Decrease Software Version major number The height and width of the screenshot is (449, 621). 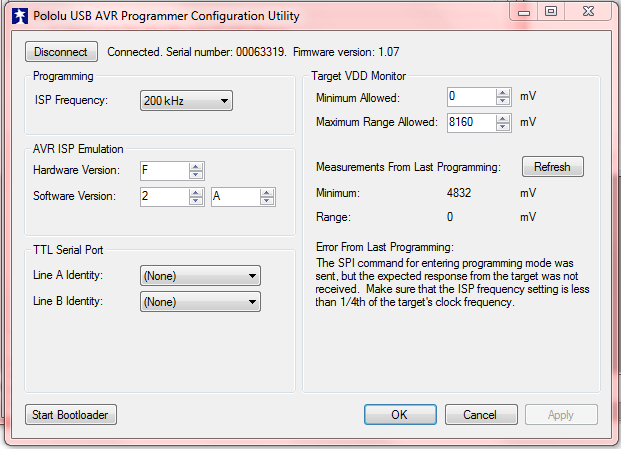coord(196,201)
